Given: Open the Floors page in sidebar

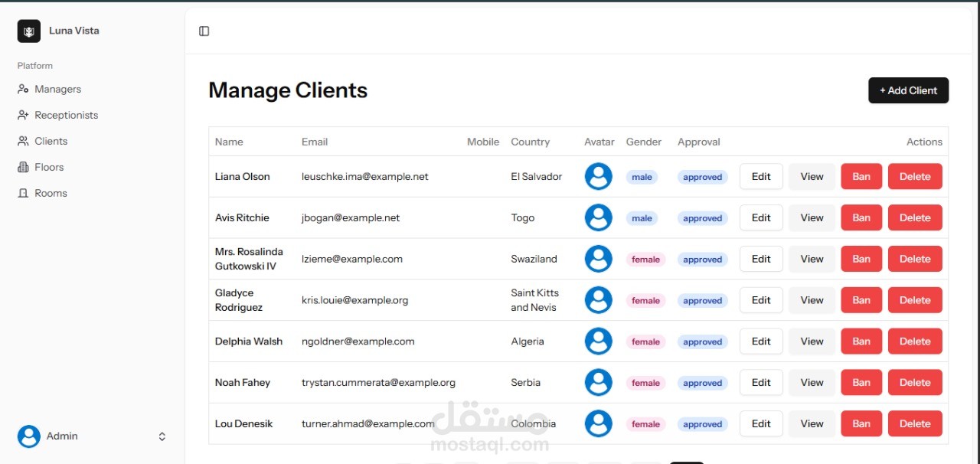Looking at the screenshot, I should 49,168.
